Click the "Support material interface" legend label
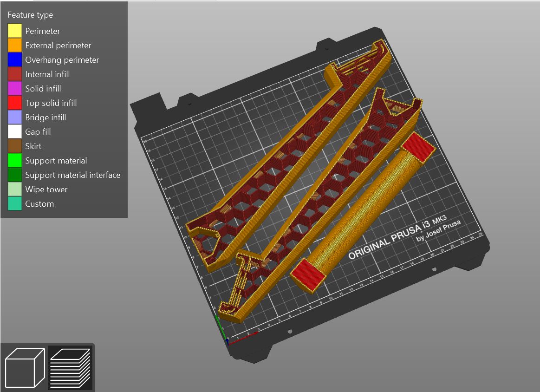This screenshot has height=392, width=540. (x=73, y=175)
